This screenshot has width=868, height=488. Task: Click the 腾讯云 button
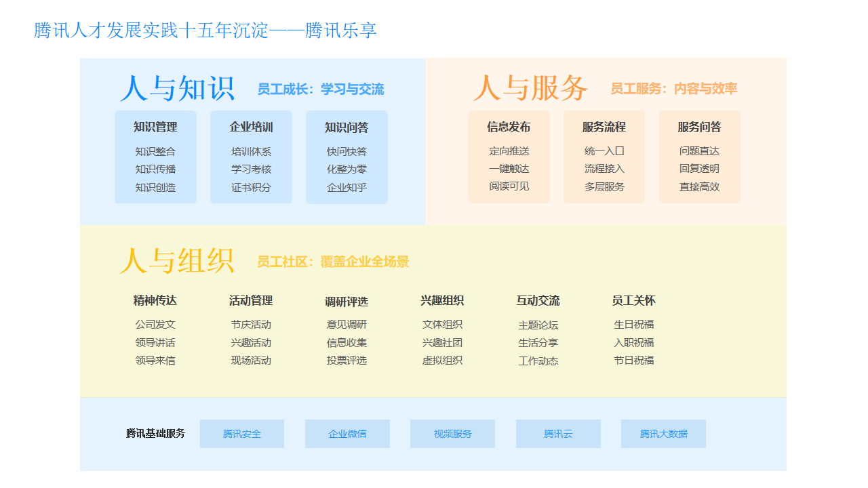pos(558,434)
